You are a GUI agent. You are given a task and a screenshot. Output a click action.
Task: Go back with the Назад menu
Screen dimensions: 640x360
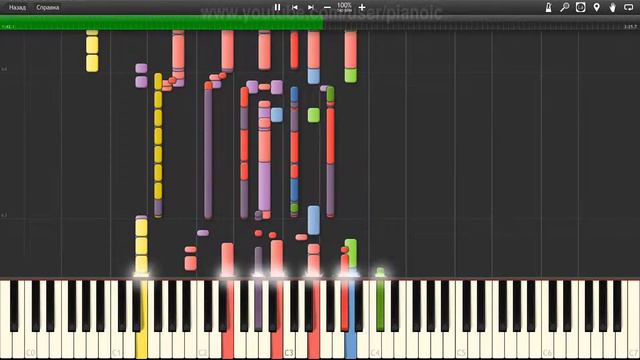(17, 7)
